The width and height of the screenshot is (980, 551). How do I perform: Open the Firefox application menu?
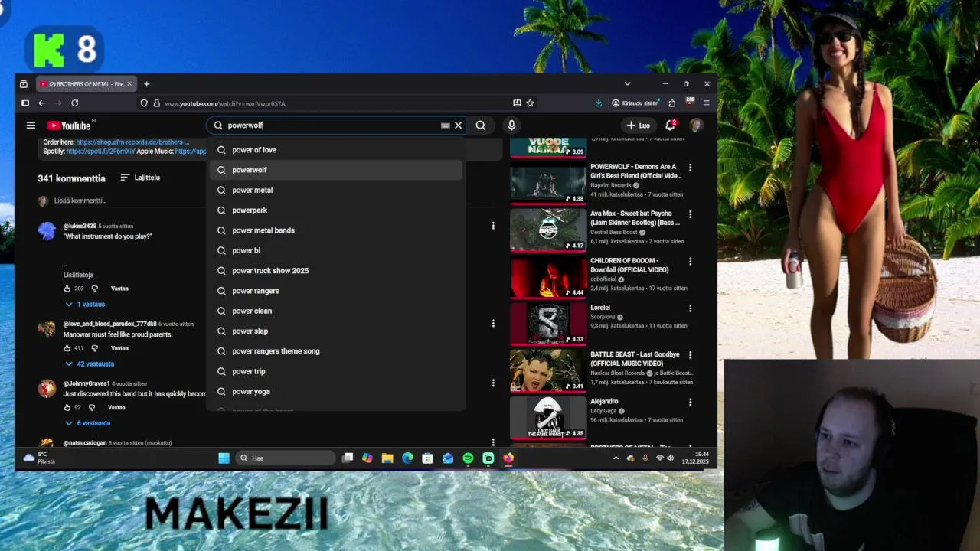point(706,103)
